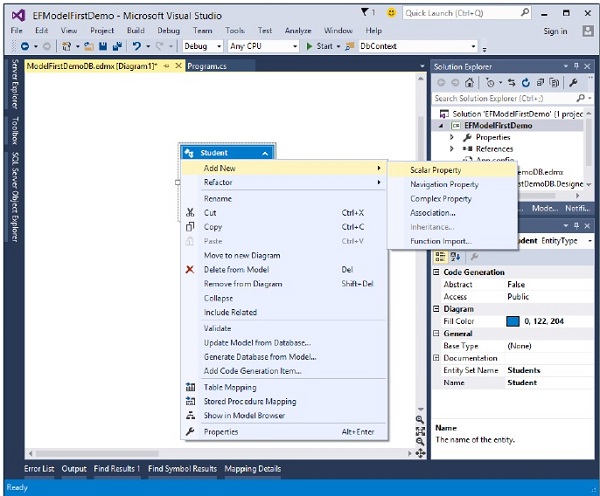Click the Show All Files icon
The height and width of the screenshot is (496, 600).
554,82
